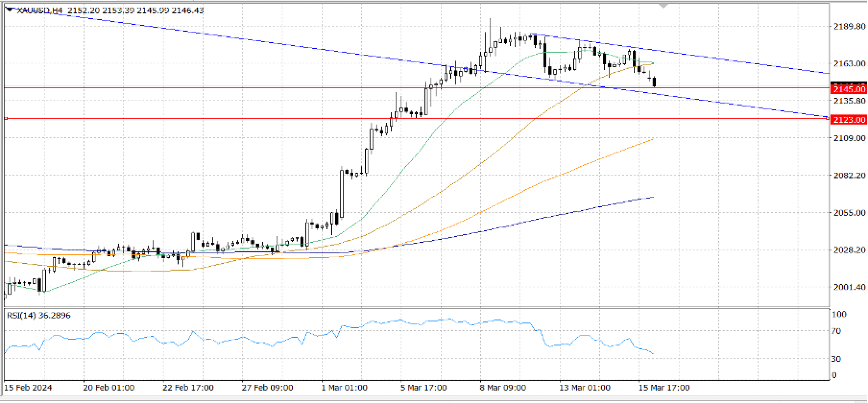Click the RSI 30 level label

[x=836, y=359]
